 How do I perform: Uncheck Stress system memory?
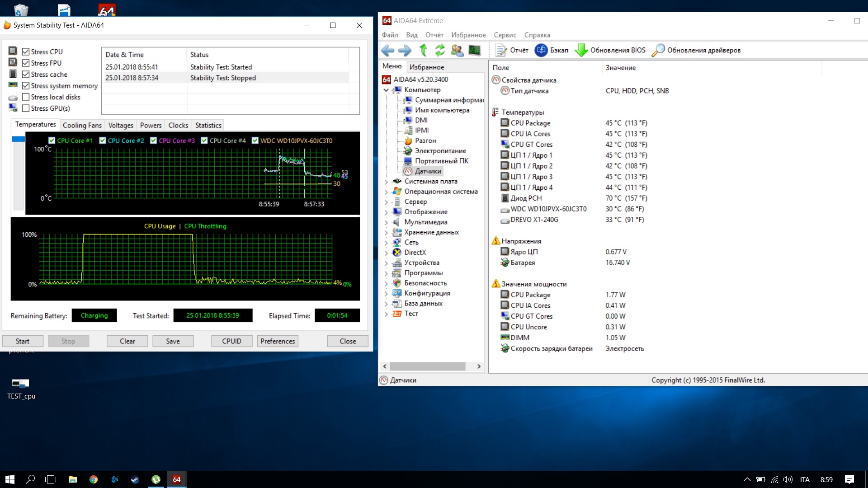[x=26, y=86]
